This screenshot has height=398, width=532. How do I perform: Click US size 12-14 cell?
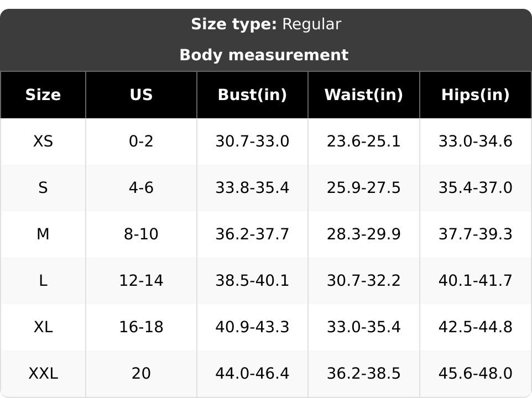click(x=141, y=281)
